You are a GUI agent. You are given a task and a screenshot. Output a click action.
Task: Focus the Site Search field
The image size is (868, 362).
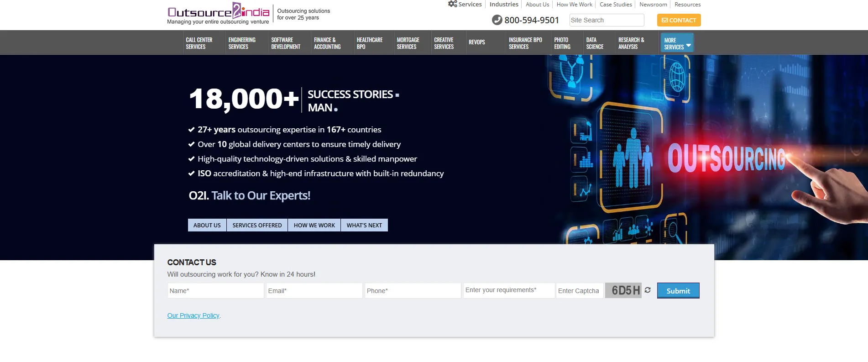(x=606, y=20)
